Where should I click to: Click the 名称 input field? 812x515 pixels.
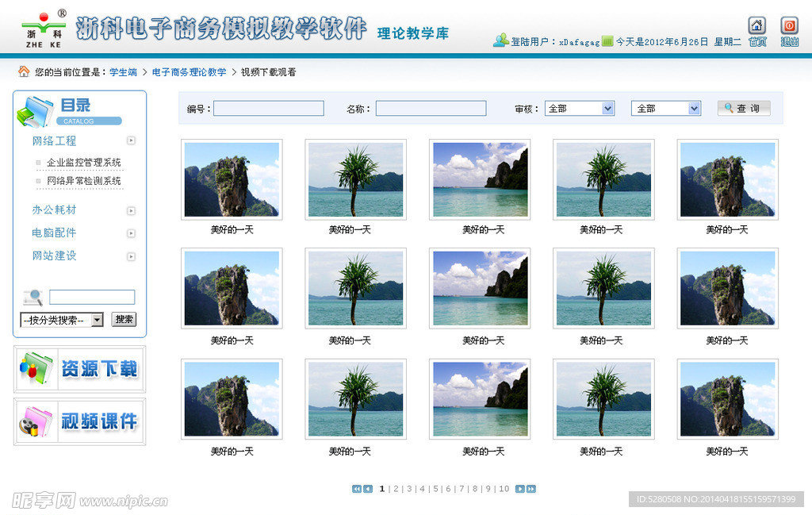431,108
